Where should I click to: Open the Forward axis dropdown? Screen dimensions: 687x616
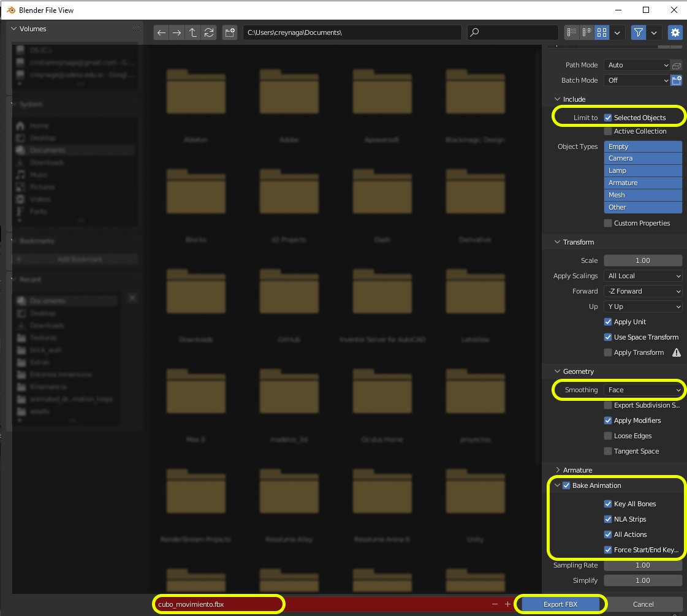[x=643, y=291]
